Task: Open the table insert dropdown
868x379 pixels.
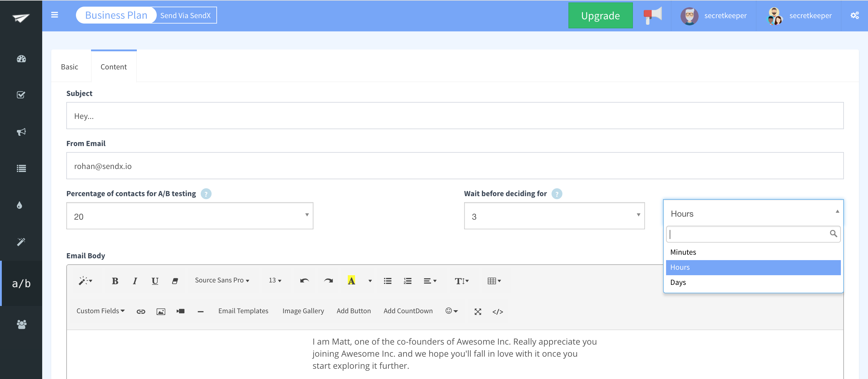Action: point(494,281)
